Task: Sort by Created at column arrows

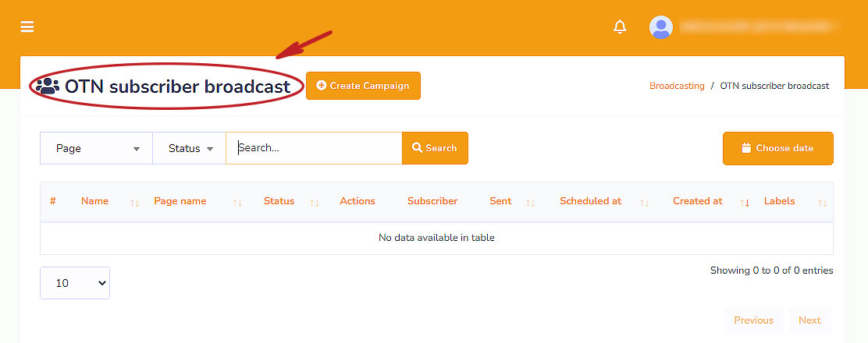Action: click(745, 203)
